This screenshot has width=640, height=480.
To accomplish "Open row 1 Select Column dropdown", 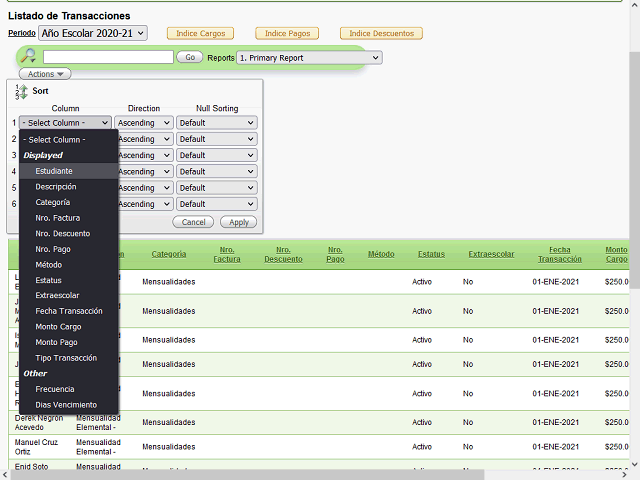I will click(x=65, y=123).
